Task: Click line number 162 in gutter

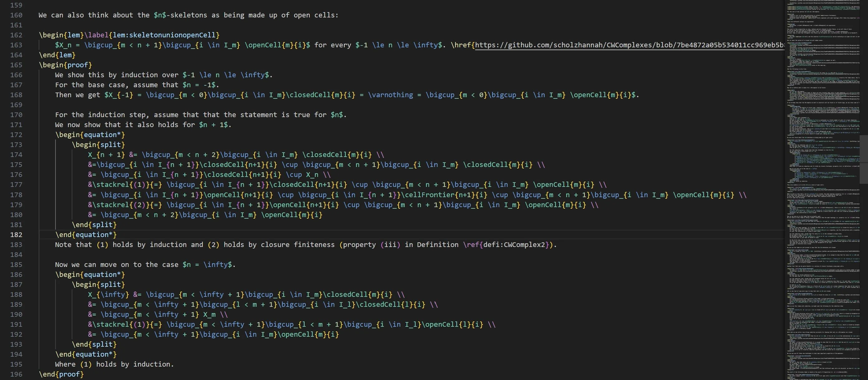Action: (x=16, y=35)
